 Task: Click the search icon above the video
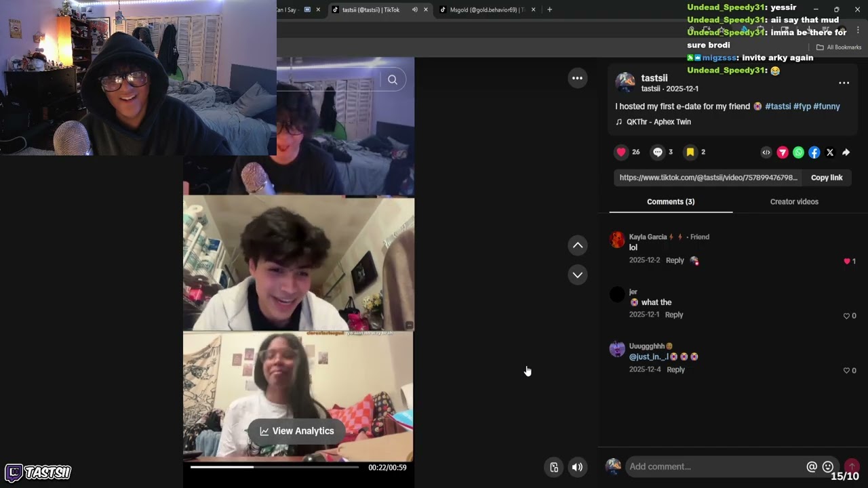coord(393,80)
